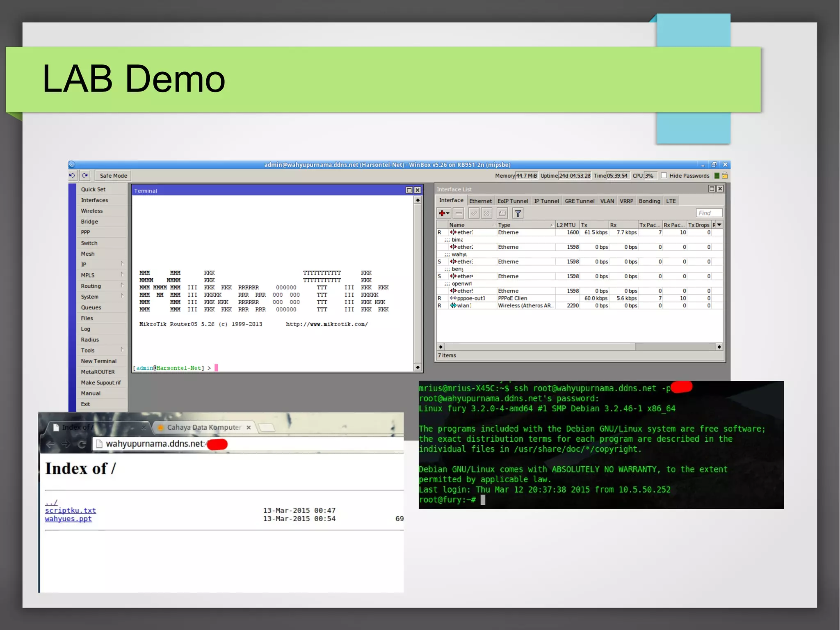Expand the Tools submenu arrow
The width and height of the screenshot is (840, 630).
[x=122, y=350]
